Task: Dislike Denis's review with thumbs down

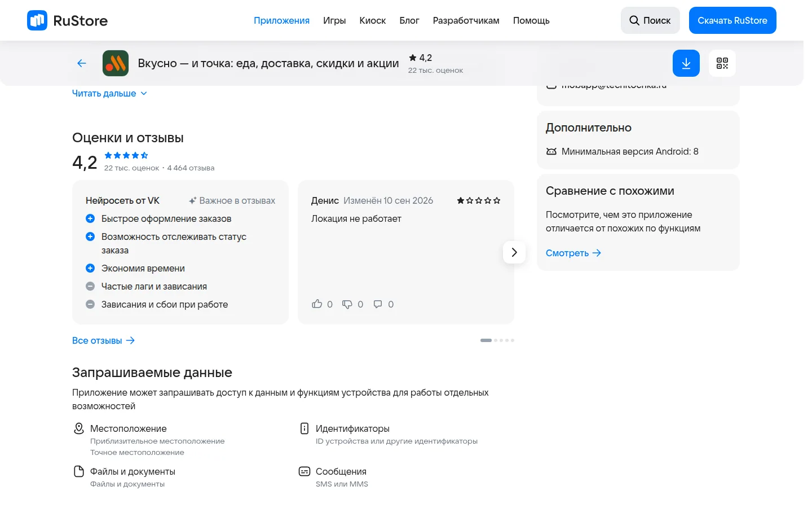Action: pos(347,304)
